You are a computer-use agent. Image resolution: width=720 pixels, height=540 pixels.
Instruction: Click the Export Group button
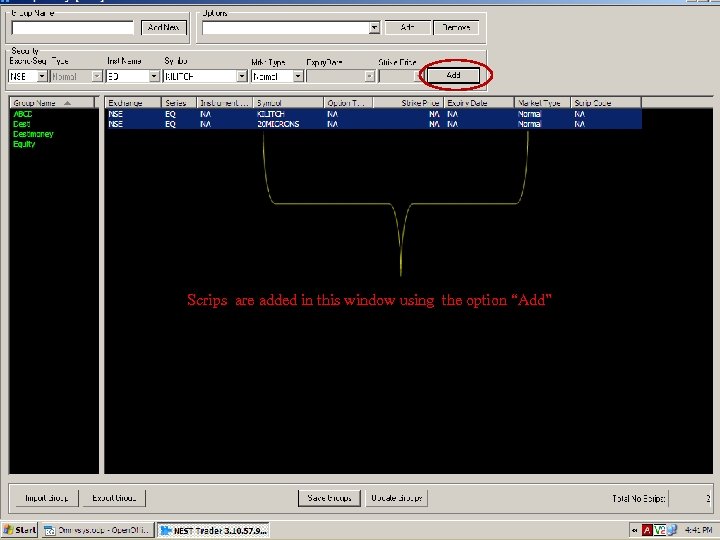point(114,498)
